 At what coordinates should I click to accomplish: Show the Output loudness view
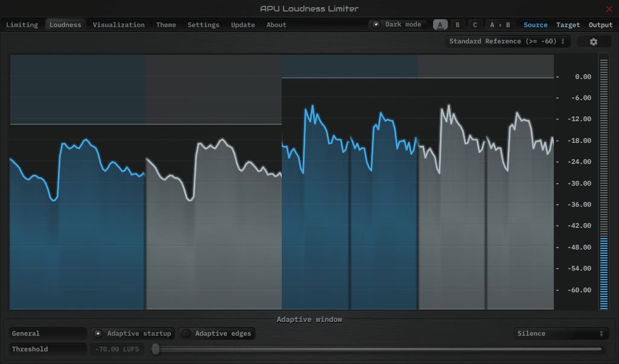point(600,25)
